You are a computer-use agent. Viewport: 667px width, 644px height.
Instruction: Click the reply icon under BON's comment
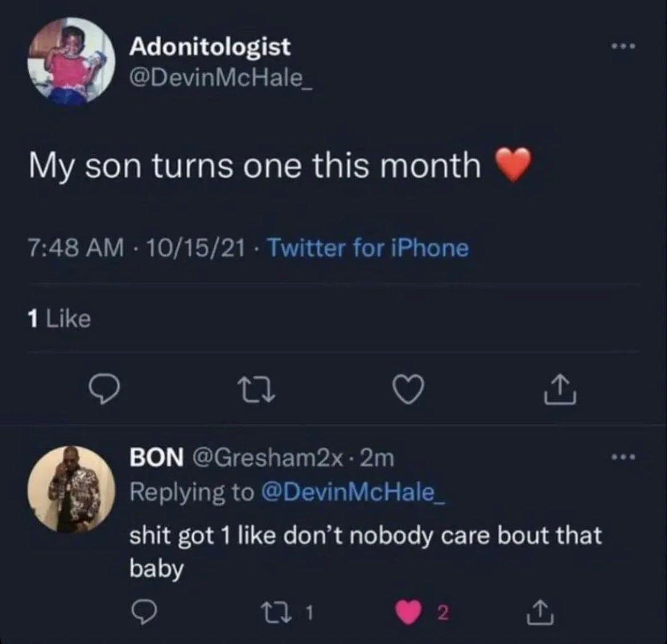tap(140, 613)
